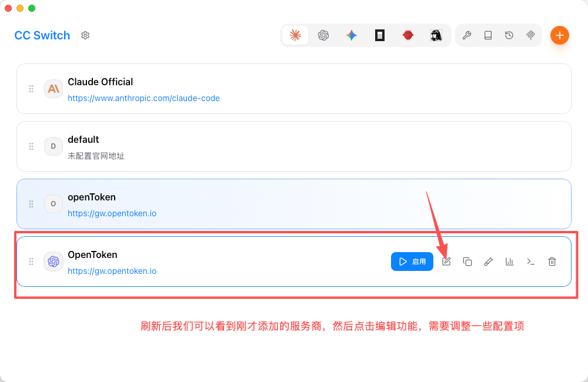This screenshot has height=382, width=588.
Task: Open the wrench tools icon
Action: click(x=466, y=35)
